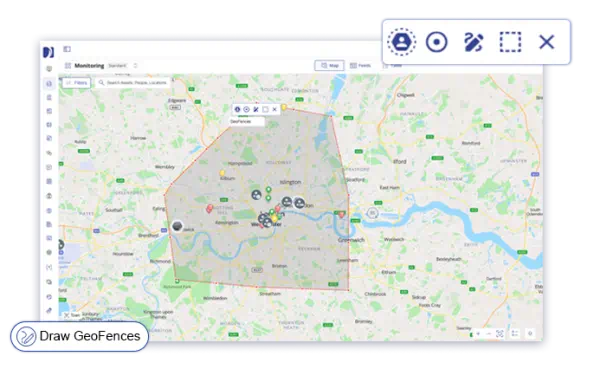The height and width of the screenshot is (369, 600).
Task: Select person geofence tool in small map toolbar
Action: (x=237, y=109)
